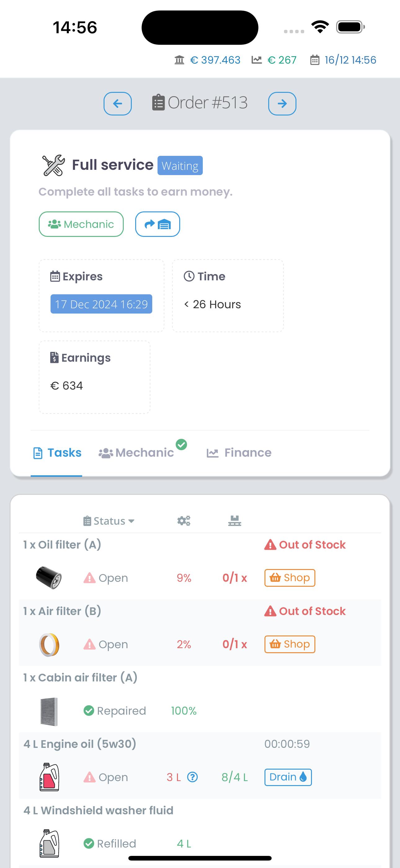Tap the bank balance icon in header
400x868 pixels.
[x=179, y=60]
